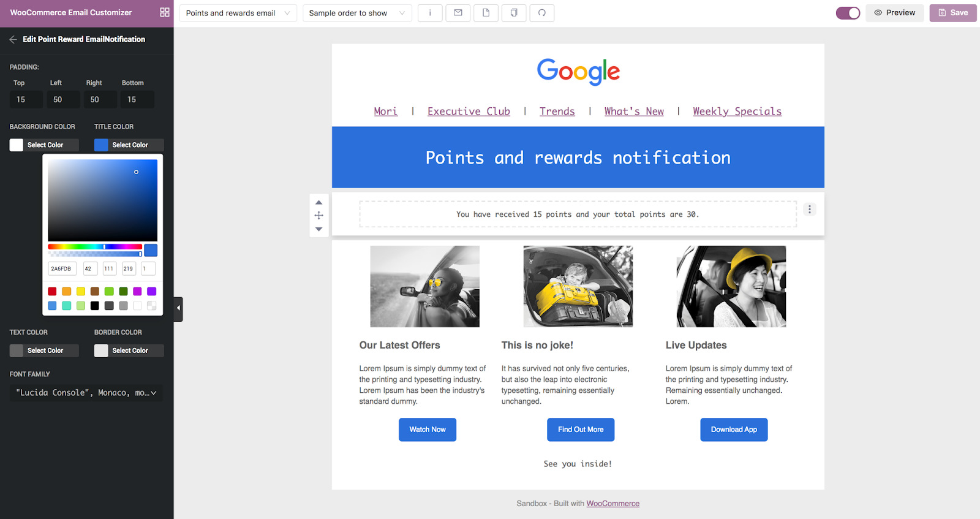This screenshot has height=519, width=980.
Task: Click the rainbow hue slider
Action: (x=95, y=247)
